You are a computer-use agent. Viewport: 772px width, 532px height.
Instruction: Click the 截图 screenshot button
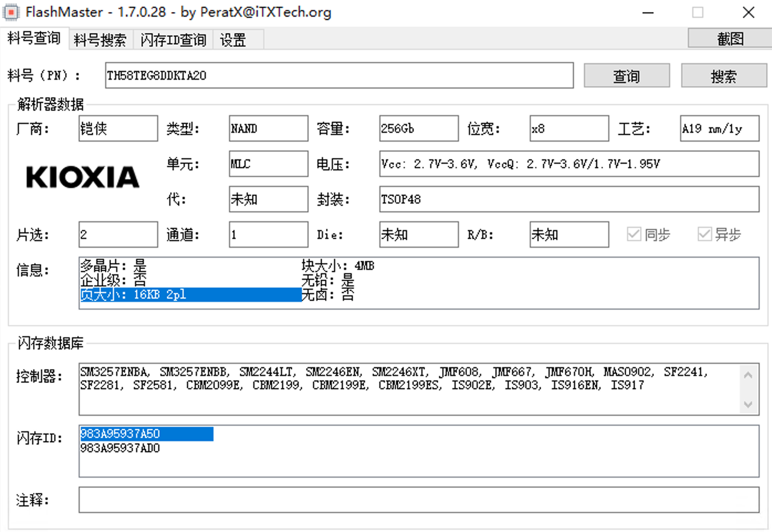click(x=730, y=39)
